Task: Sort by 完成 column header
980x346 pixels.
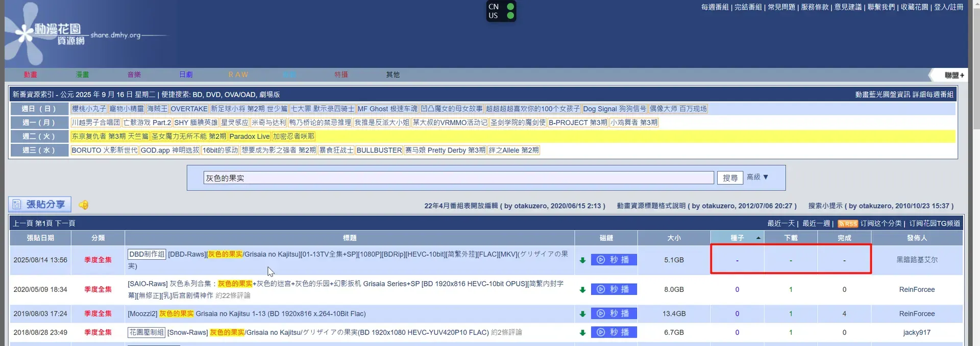Action: tap(844, 238)
